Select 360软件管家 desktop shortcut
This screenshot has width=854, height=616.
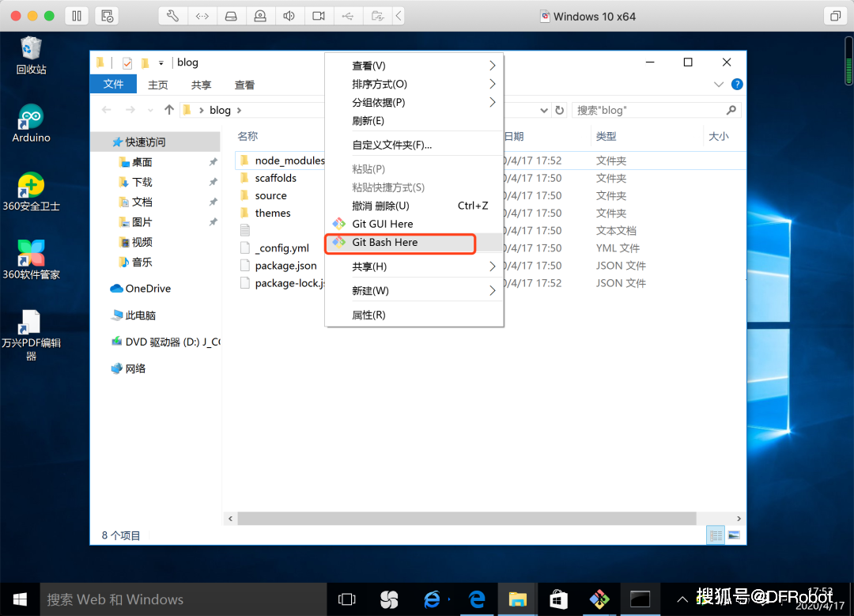click(31, 260)
